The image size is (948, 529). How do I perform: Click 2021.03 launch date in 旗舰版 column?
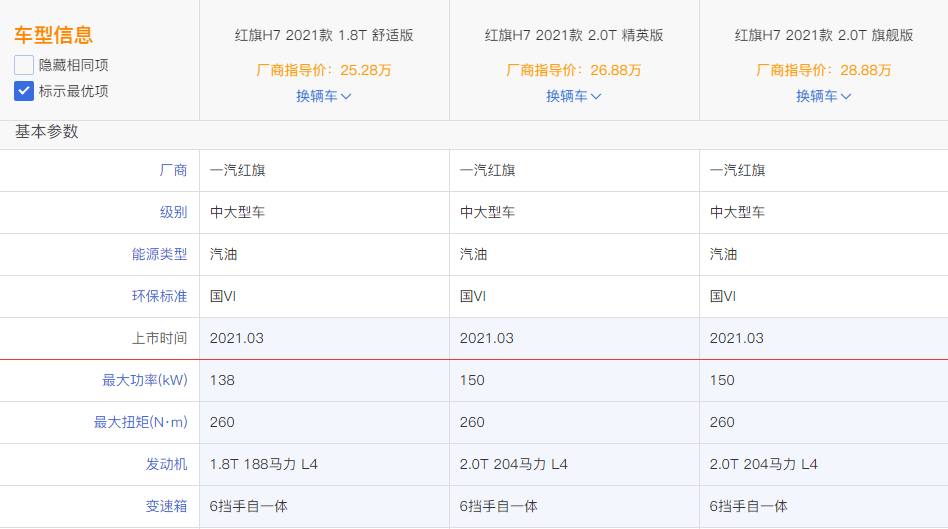pyautogui.click(x=736, y=338)
